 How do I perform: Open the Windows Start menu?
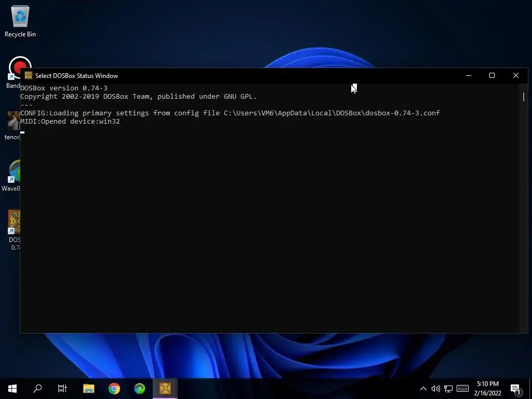[12, 389]
